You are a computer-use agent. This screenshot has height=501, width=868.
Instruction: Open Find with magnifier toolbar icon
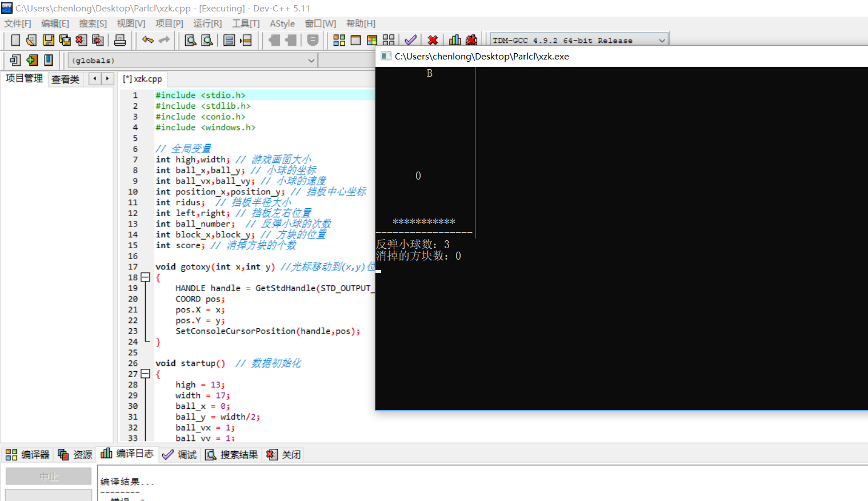[191, 40]
